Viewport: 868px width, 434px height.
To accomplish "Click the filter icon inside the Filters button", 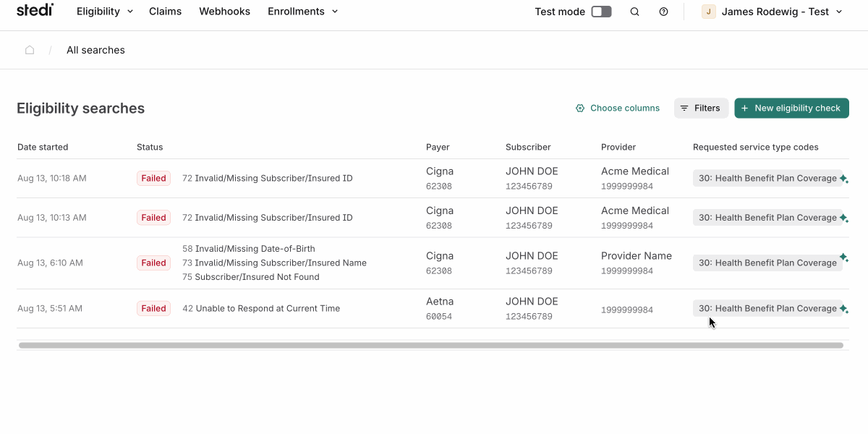I will click(x=684, y=108).
